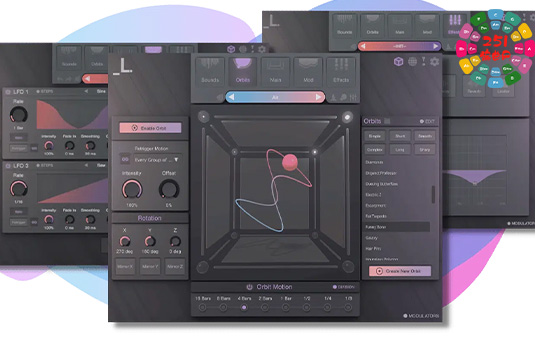Go to next preset with the right arrow on the Air bar
The height and width of the screenshot is (363, 535).
(319, 97)
